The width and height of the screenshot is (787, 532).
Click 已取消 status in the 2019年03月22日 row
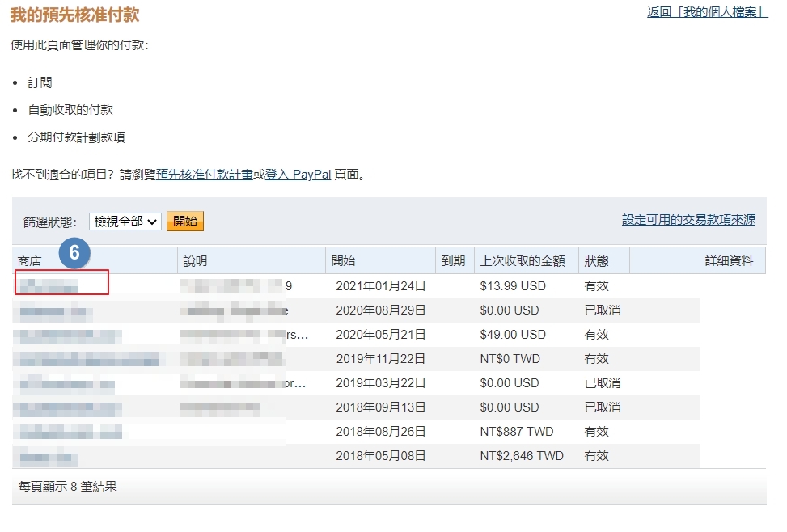pos(603,383)
